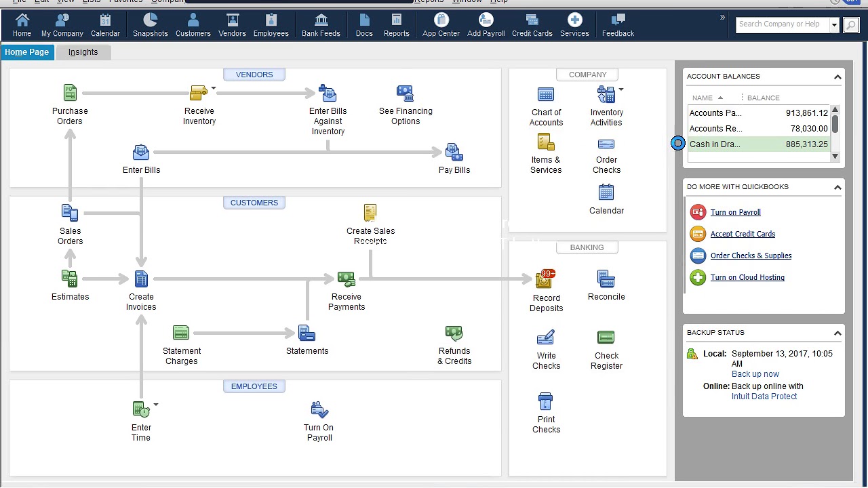
Task: Click Accept Credit Cards link
Action: click(x=743, y=234)
